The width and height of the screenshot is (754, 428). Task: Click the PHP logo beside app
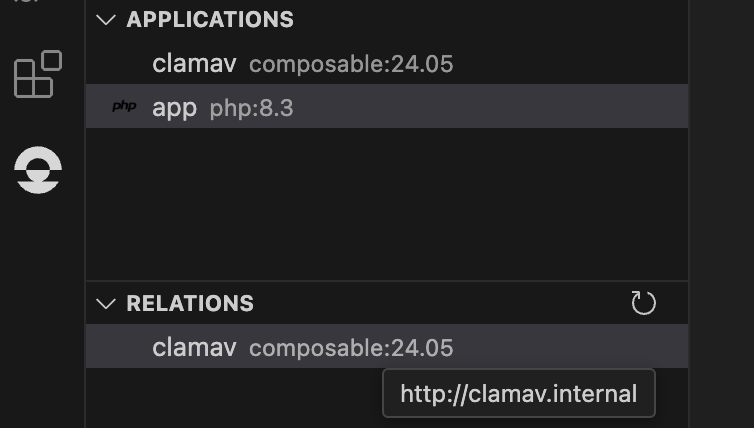click(124, 106)
